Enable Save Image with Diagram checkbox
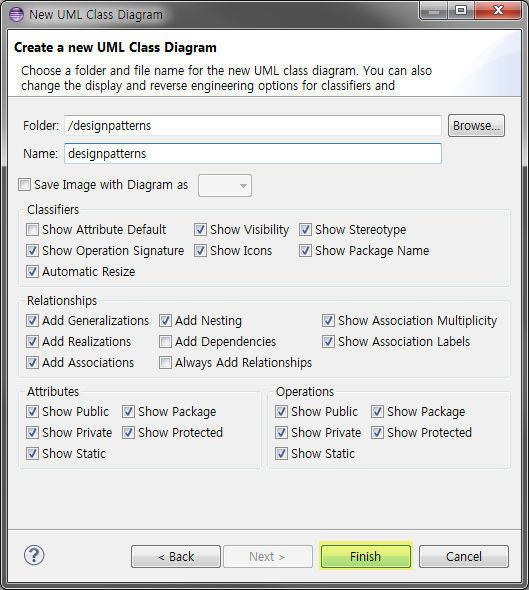 click(24, 185)
